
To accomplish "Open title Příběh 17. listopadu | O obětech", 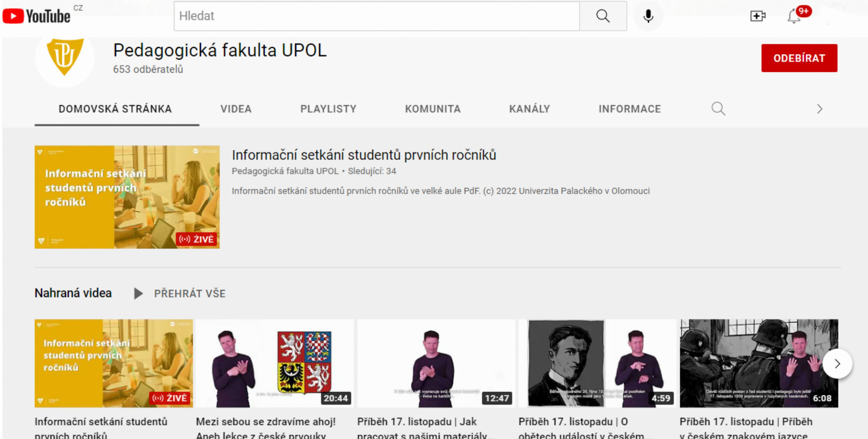I will tap(584, 428).
